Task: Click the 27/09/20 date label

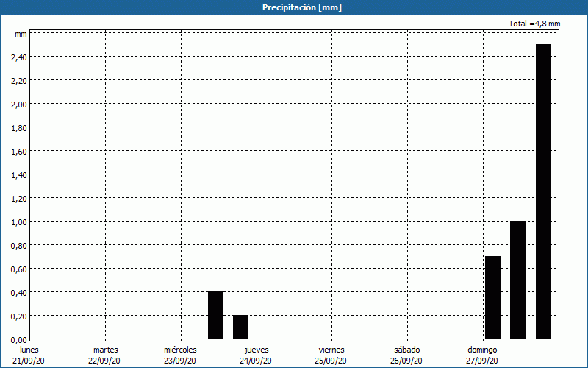Action: click(482, 361)
